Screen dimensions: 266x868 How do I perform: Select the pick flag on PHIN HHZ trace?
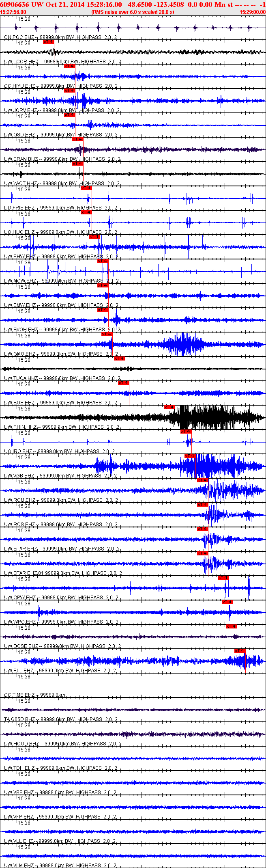click(x=169, y=407)
